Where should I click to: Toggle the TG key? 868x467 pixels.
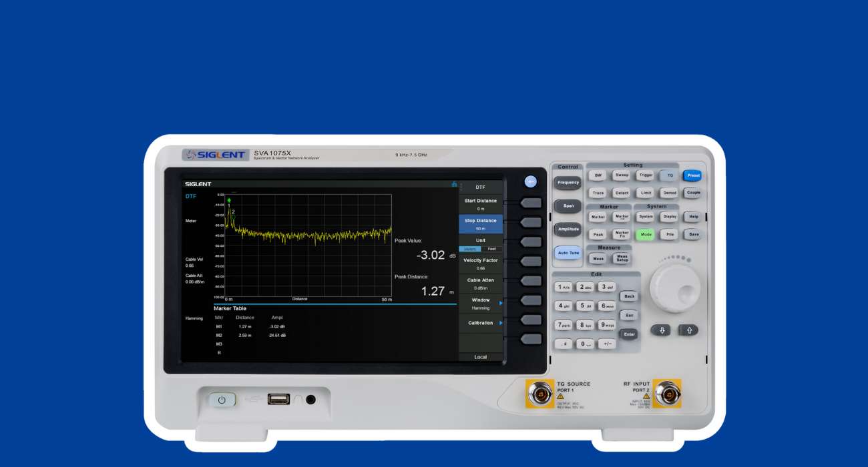click(x=669, y=175)
